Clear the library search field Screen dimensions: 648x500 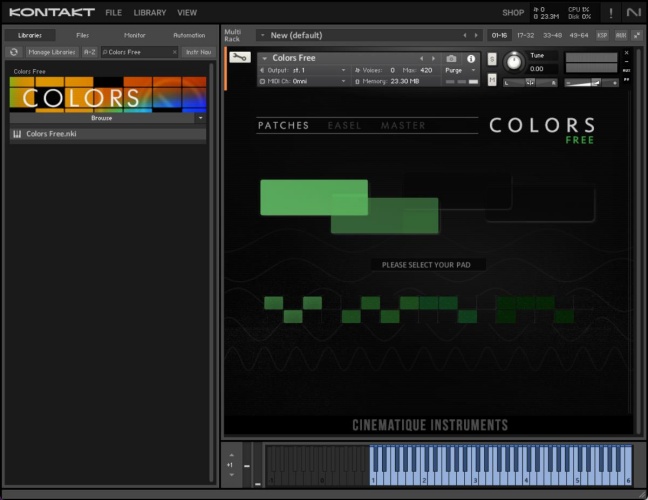click(x=174, y=51)
